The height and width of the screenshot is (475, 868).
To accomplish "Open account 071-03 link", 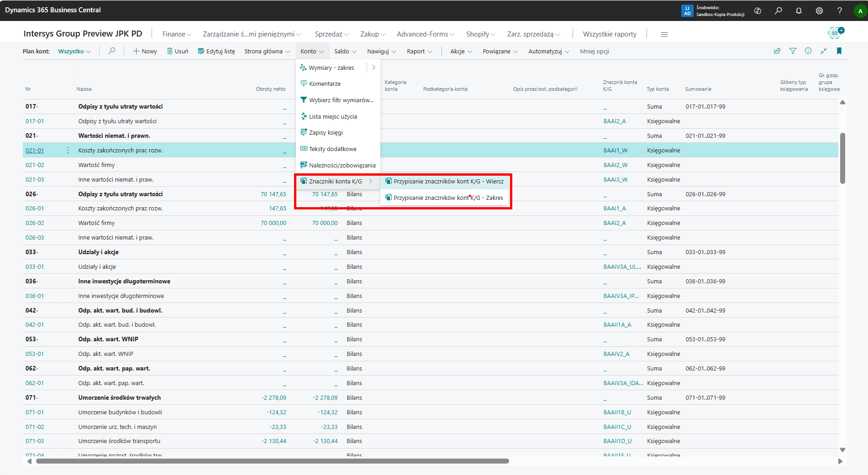I will (35, 441).
